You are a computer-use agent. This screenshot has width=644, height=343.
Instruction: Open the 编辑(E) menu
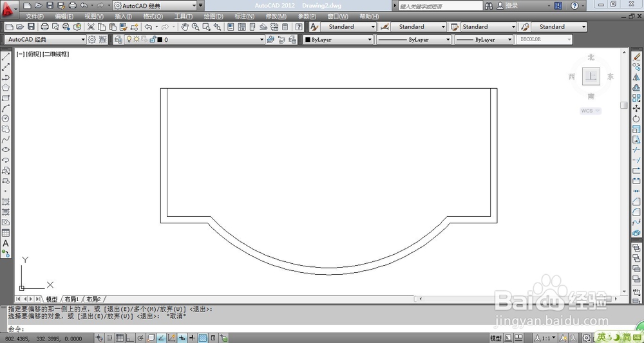pyautogui.click(x=64, y=17)
